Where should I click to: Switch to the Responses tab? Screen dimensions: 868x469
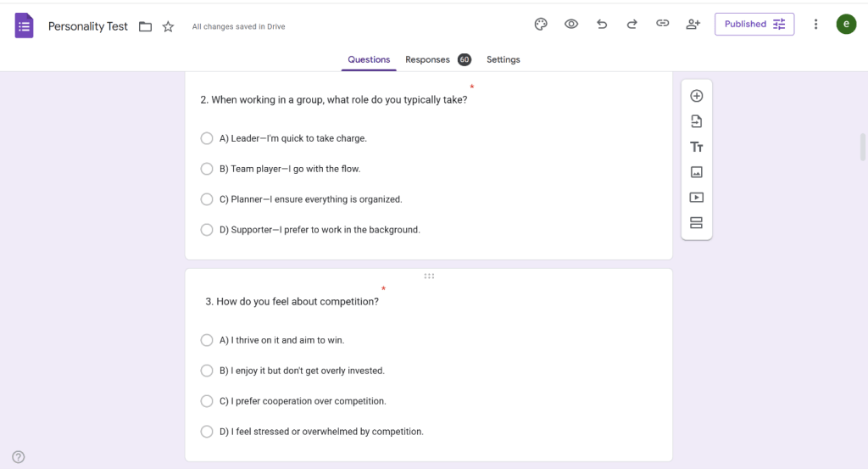tap(427, 60)
